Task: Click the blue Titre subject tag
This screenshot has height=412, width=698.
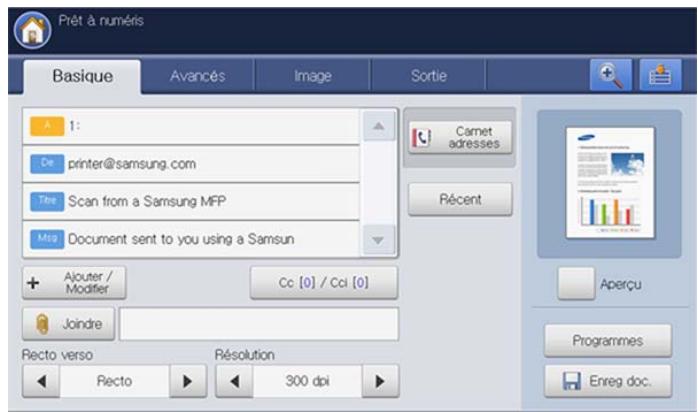Action: pos(47,201)
